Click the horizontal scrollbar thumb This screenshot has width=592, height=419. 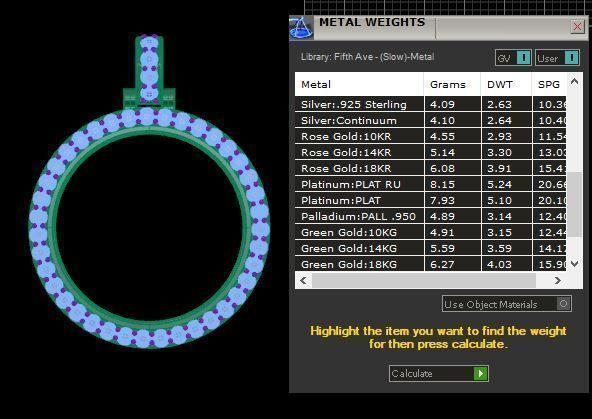coord(424,280)
